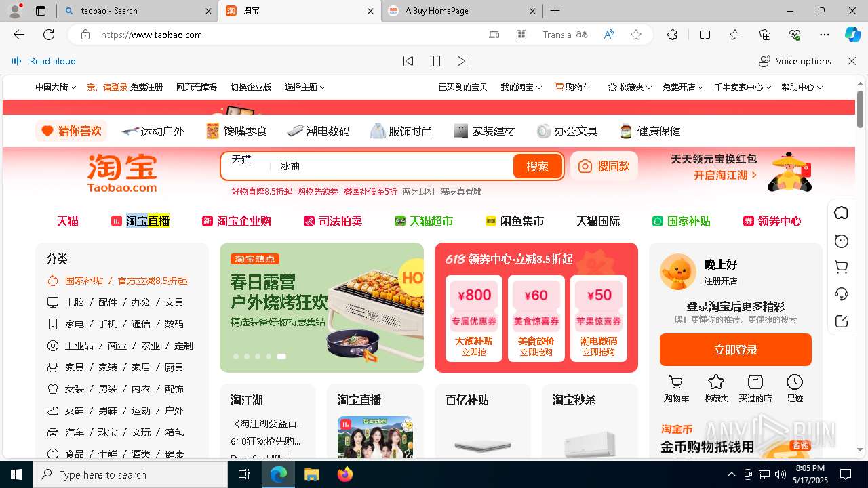
Task: Open File Explorer from the taskbar
Action: (x=311, y=474)
